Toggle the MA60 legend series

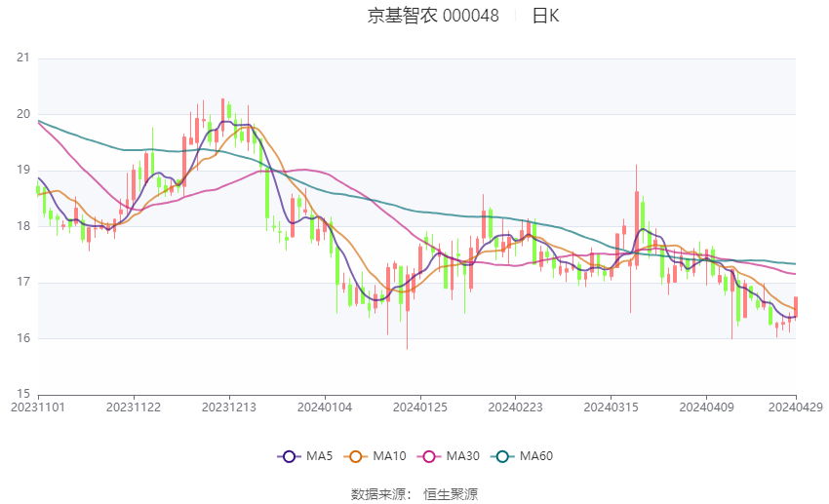(522, 456)
